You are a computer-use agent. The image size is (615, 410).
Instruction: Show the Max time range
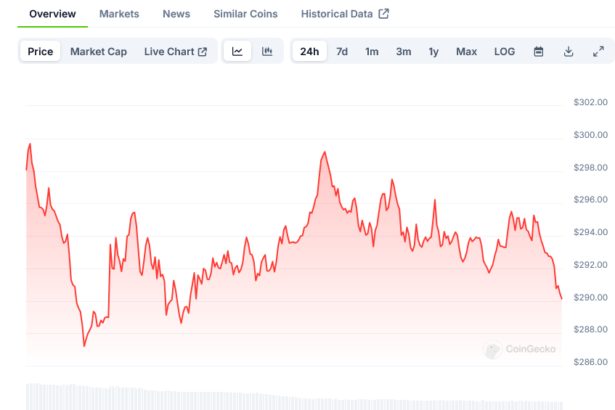click(466, 52)
